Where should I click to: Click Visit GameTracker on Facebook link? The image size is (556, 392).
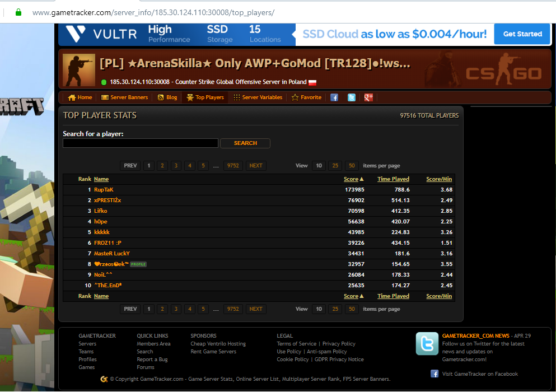(x=480, y=374)
